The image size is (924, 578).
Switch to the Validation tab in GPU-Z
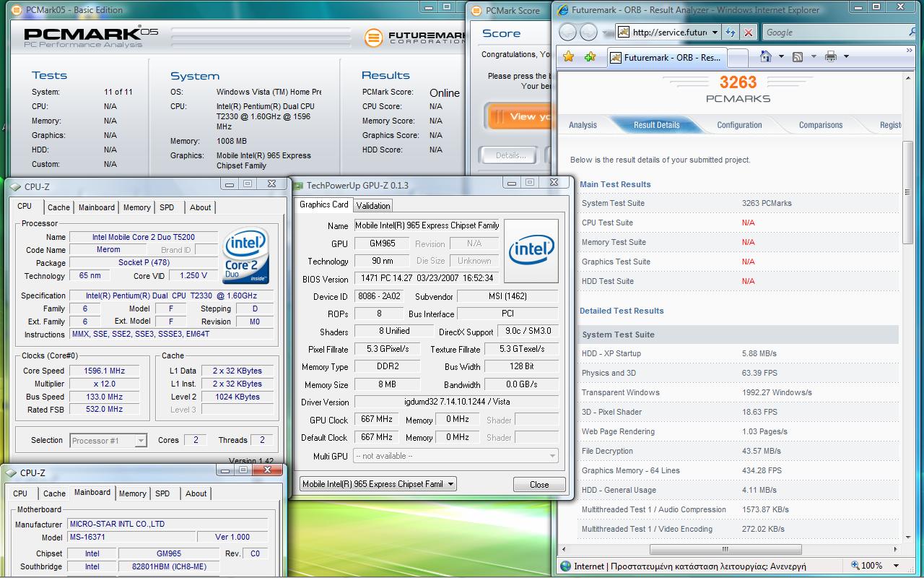(374, 205)
